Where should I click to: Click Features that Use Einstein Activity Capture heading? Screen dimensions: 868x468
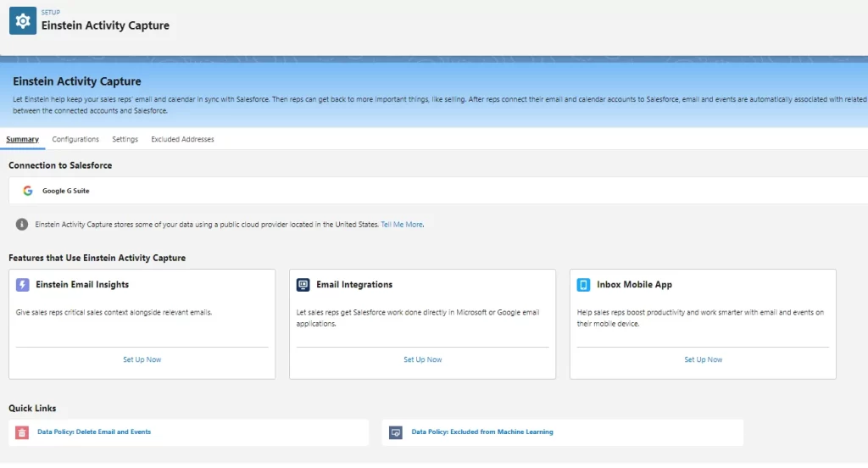[97, 258]
